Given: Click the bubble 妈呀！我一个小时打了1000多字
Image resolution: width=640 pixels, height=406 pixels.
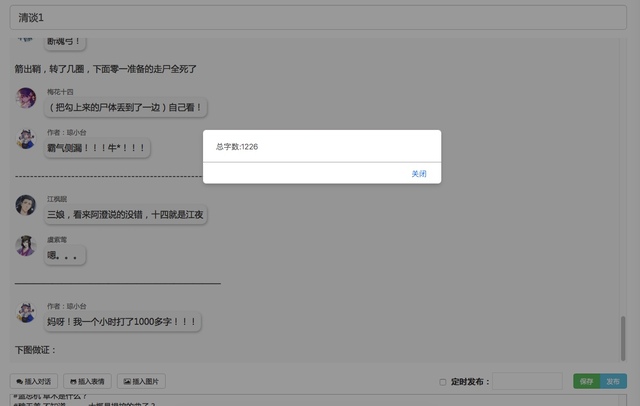Looking at the screenshot, I should [122, 322].
